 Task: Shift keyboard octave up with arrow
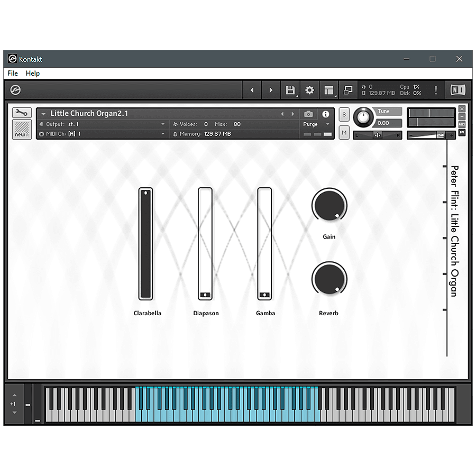click(x=15, y=395)
